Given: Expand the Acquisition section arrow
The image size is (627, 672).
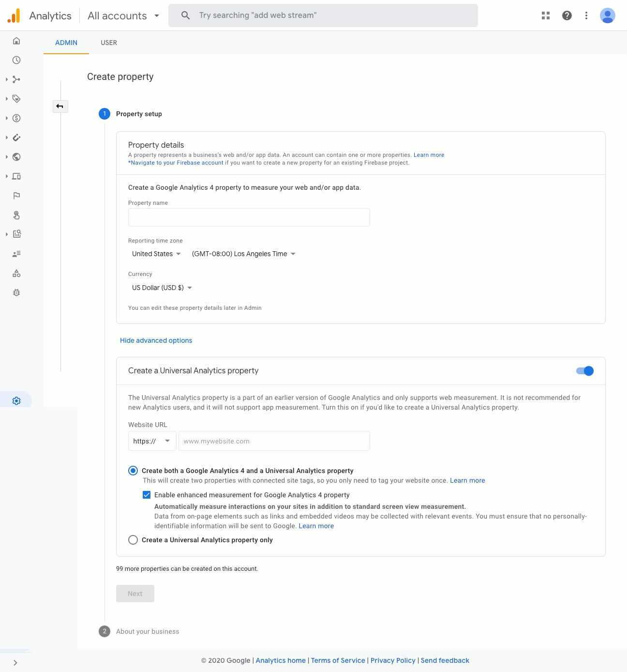Looking at the screenshot, I should (x=7, y=79).
